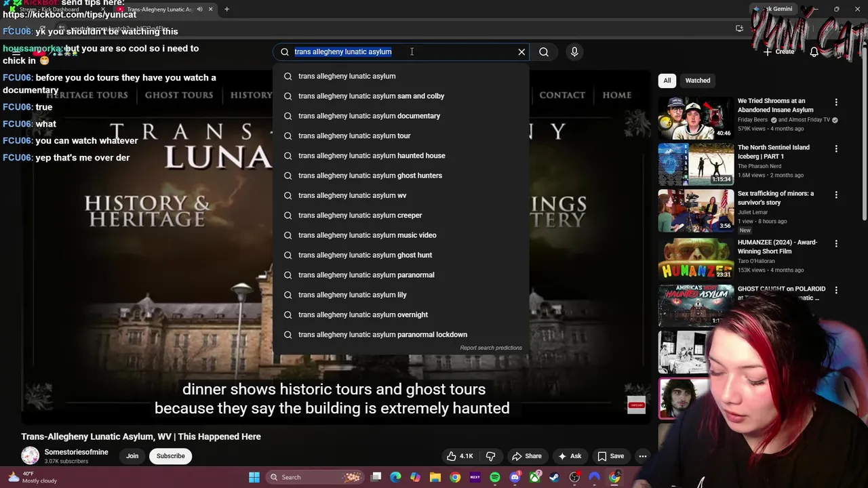868x488 pixels.
Task: Pick suggestion ending in 'ghost hunters'
Action: pos(401,176)
